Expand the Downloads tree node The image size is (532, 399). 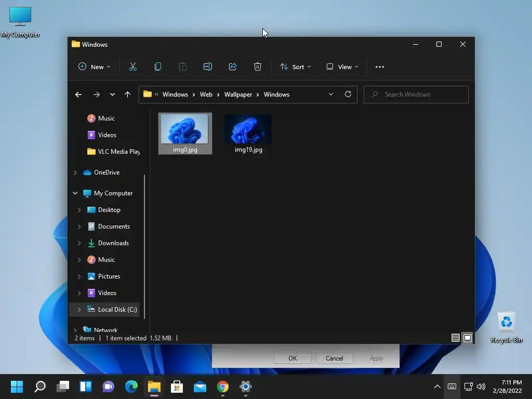[x=79, y=243]
